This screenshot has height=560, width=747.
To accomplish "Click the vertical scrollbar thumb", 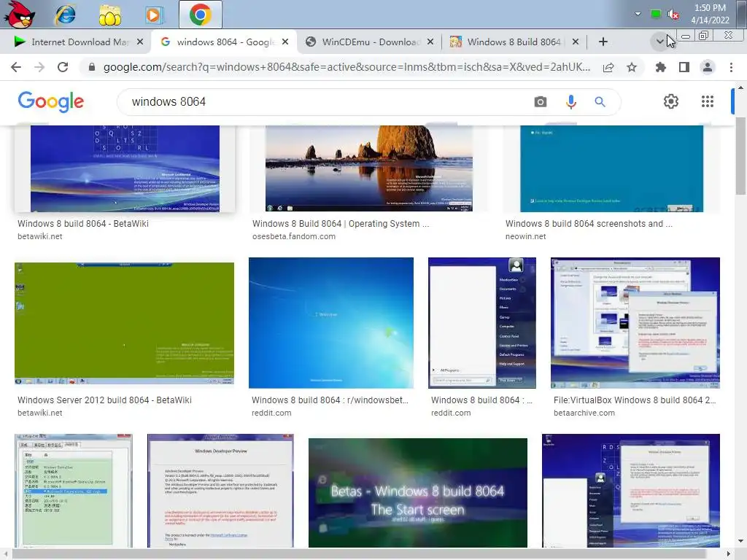I will point(740,155).
